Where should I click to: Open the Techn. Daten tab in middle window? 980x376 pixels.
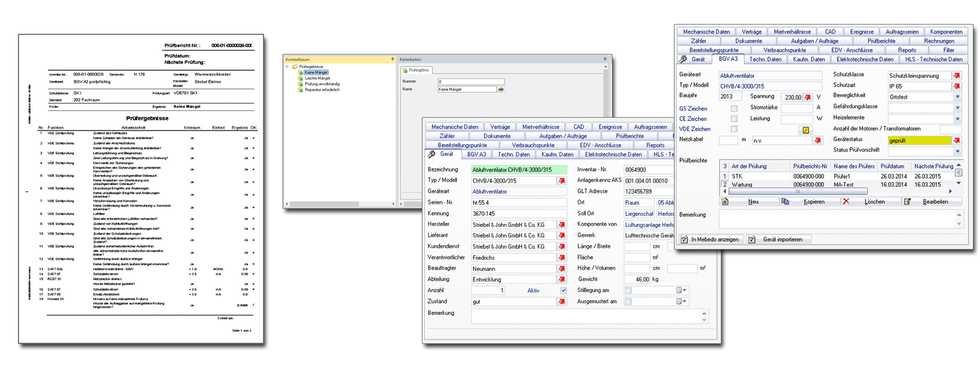[513, 154]
